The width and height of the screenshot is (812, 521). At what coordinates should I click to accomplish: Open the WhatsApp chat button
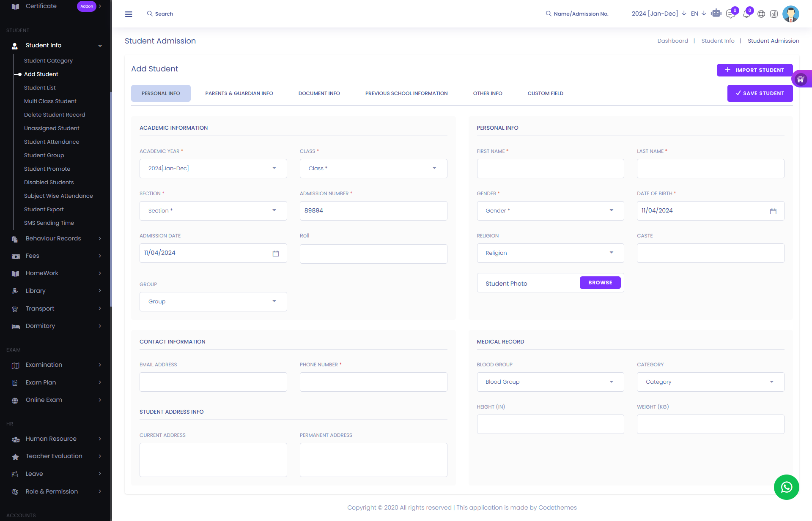coord(786,487)
